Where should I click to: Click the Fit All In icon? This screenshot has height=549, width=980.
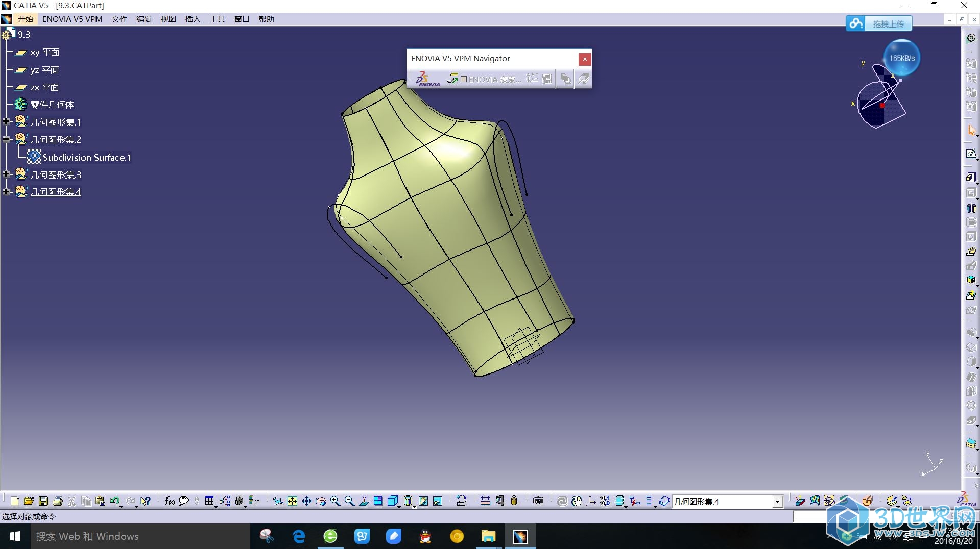click(292, 501)
